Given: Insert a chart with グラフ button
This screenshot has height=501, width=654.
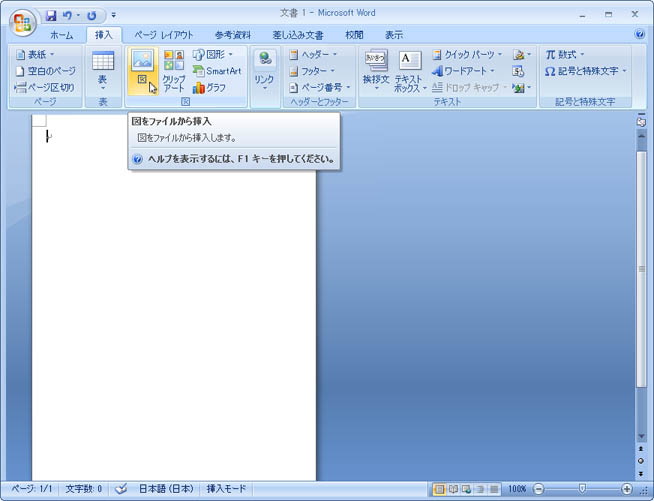Looking at the screenshot, I should [x=209, y=88].
